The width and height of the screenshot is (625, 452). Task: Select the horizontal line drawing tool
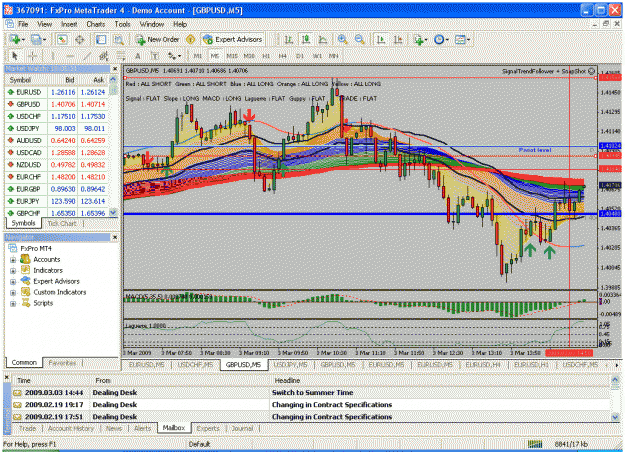[70, 56]
